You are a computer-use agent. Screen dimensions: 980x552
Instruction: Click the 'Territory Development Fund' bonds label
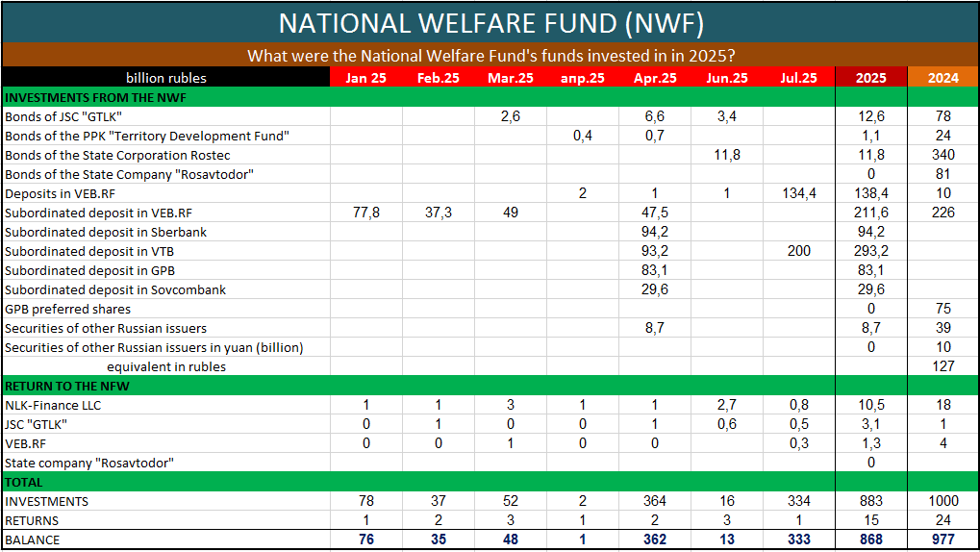click(147, 136)
